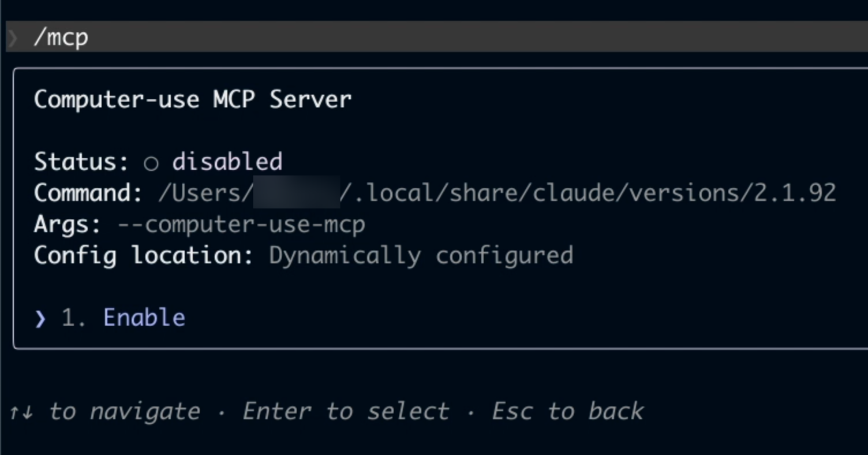The height and width of the screenshot is (455, 868).
Task: Click the selection chevron beside Enable
Action: pyautogui.click(x=40, y=319)
